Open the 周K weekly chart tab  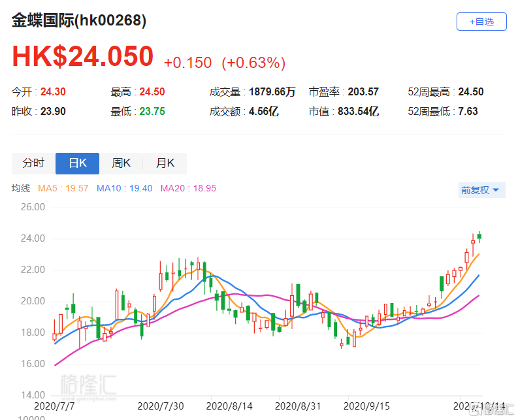(121, 163)
